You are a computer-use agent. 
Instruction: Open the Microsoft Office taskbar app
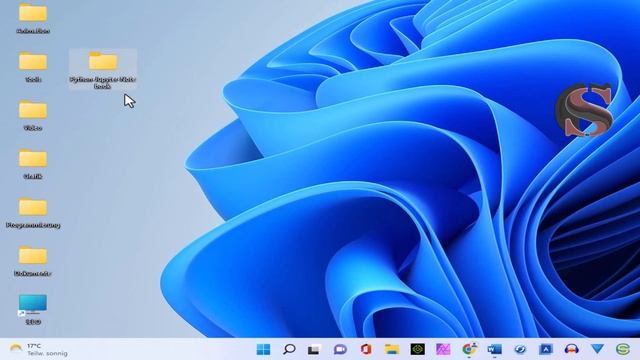[366, 349]
